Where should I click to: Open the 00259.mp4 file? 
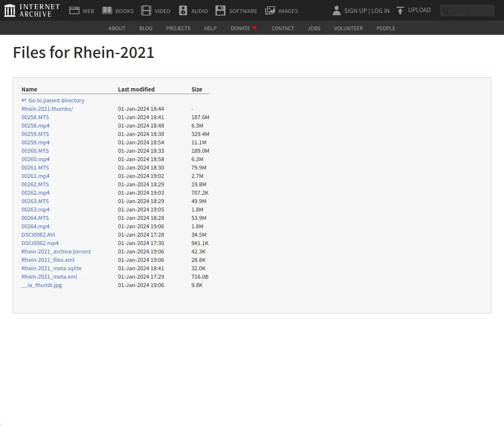tap(35, 142)
